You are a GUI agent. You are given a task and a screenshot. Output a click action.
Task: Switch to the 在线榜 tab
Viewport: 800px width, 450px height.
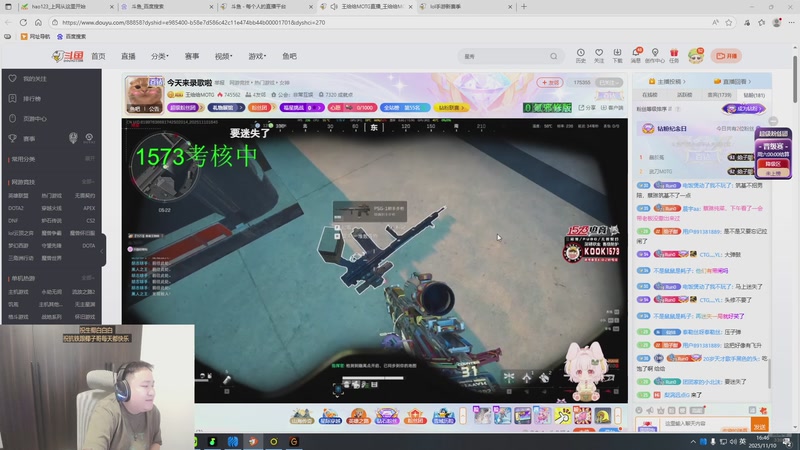pos(649,95)
